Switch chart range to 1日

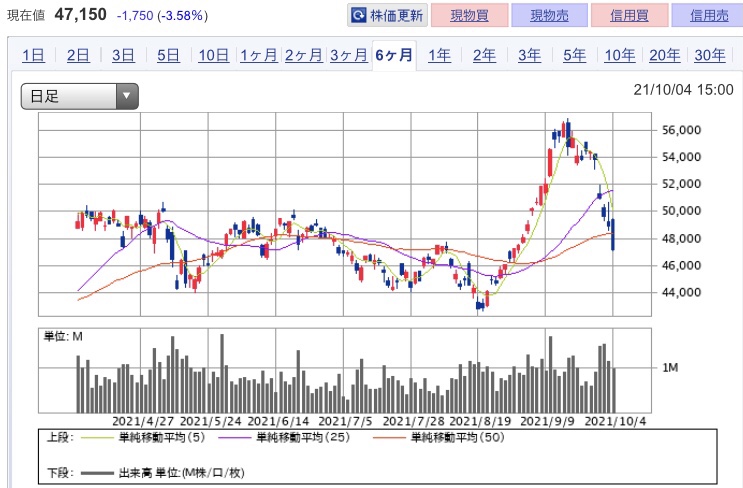click(33, 55)
